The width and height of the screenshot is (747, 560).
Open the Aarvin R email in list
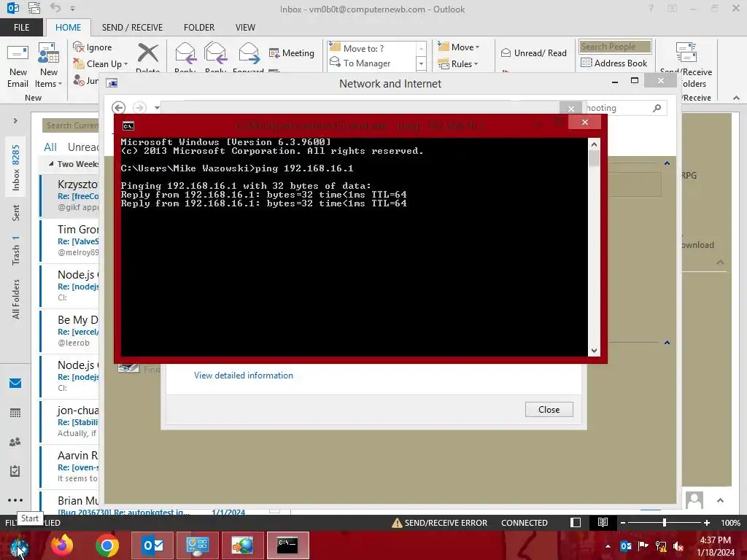click(x=69, y=467)
